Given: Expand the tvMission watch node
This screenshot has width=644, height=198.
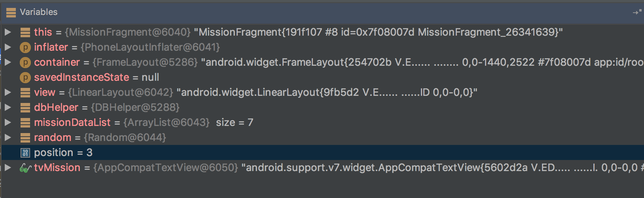Looking at the screenshot, I should pyautogui.click(x=8, y=168).
